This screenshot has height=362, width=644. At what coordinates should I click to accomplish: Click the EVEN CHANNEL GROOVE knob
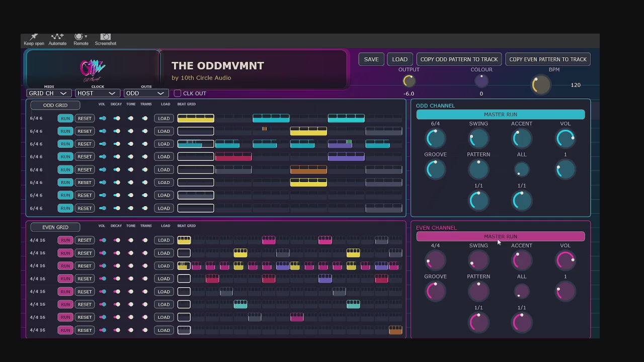click(435, 291)
